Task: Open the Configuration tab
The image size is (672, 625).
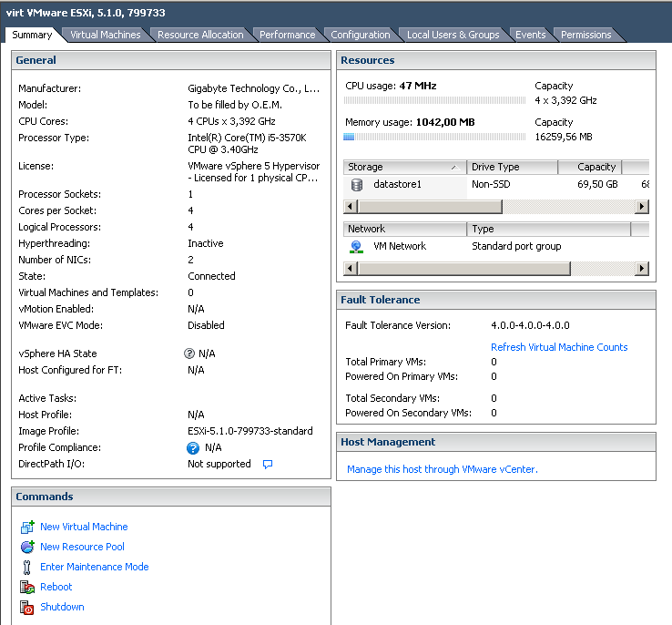Action: point(361,35)
